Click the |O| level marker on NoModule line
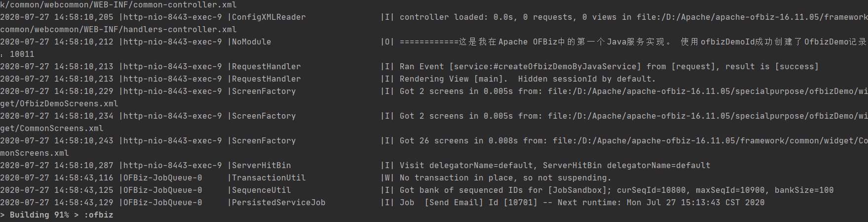 coord(387,42)
